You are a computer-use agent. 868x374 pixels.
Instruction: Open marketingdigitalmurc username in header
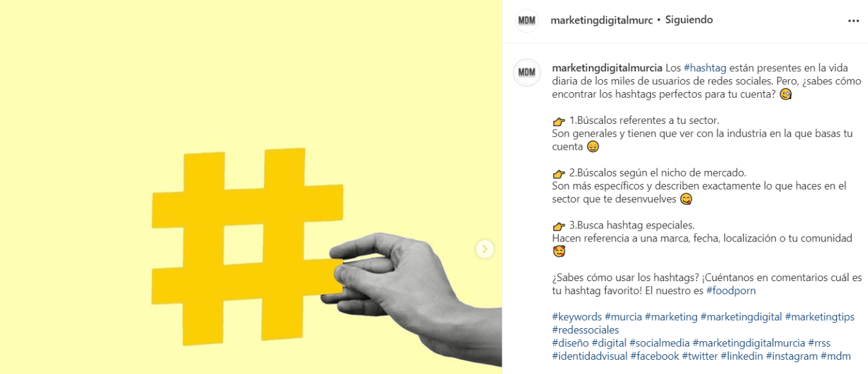pos(601,20)
